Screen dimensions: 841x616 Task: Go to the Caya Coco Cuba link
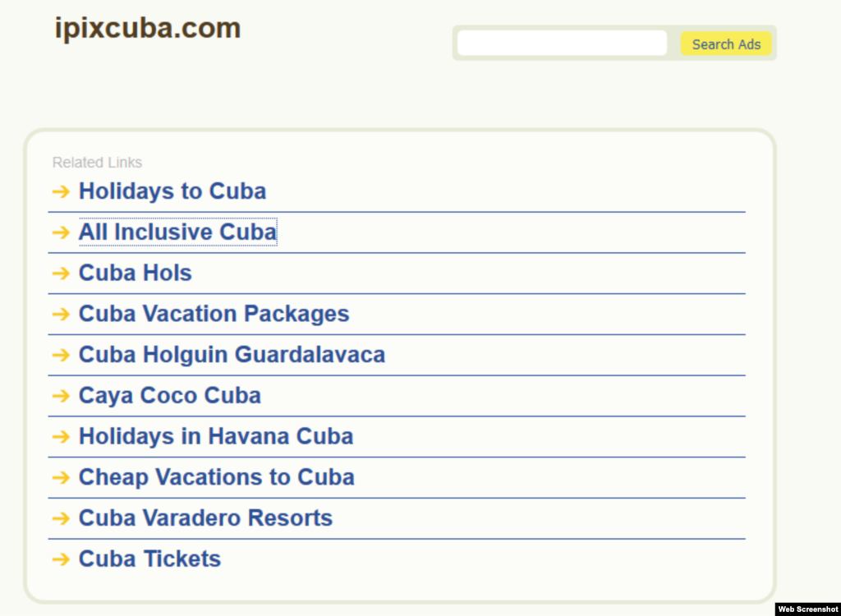pyautogui.click(x=170, y=395)
